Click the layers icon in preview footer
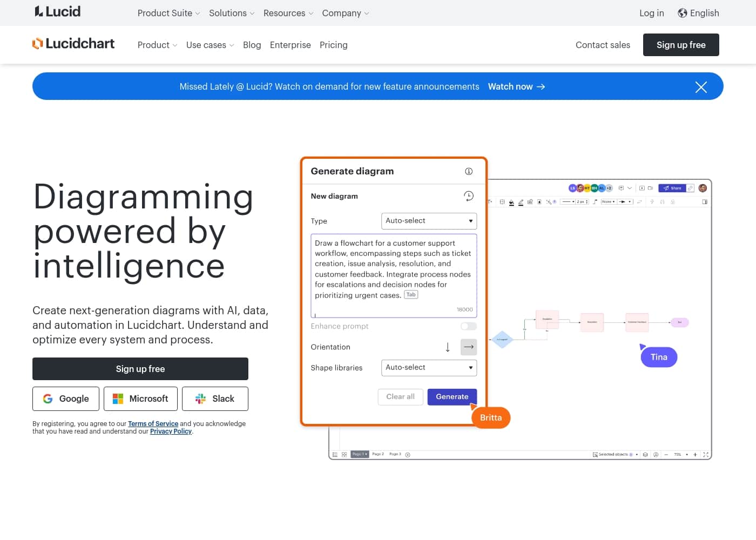 coord(645,455)
